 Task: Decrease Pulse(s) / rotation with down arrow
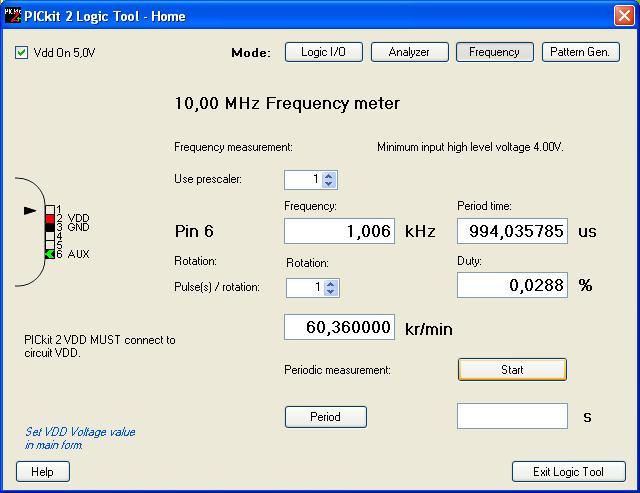click(331, 292)
